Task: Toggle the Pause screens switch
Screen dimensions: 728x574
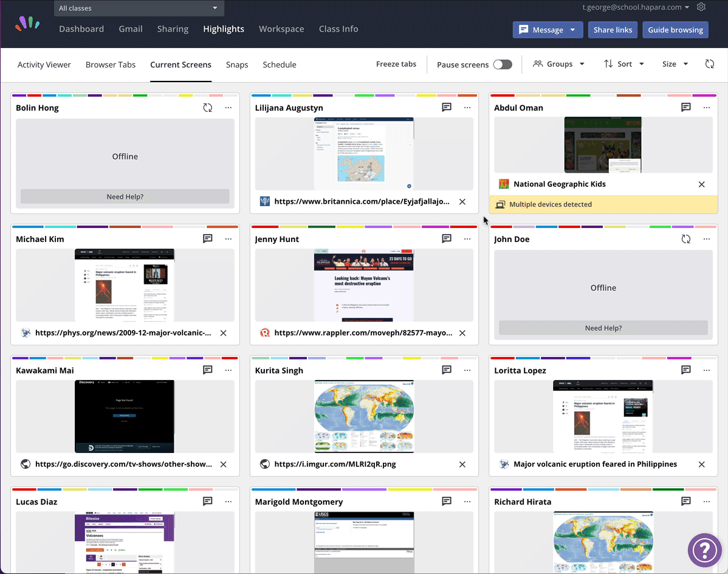Action: [503, 64]
